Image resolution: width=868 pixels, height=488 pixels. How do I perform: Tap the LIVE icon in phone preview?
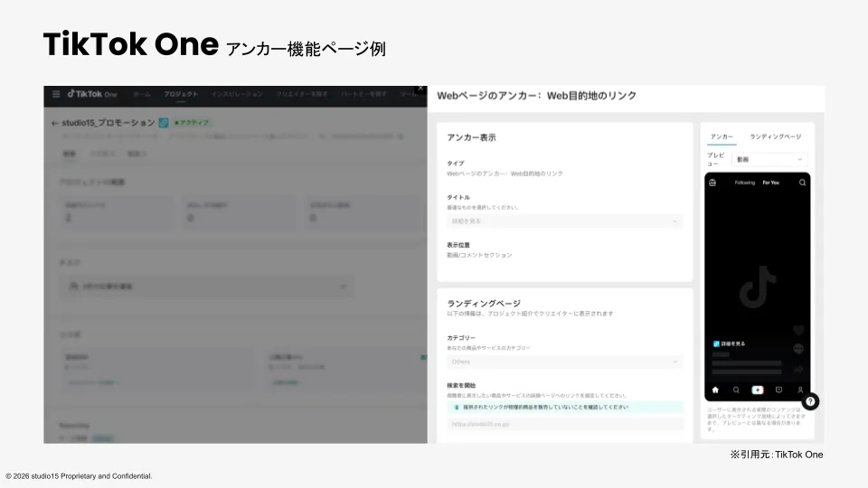[712, 183]
